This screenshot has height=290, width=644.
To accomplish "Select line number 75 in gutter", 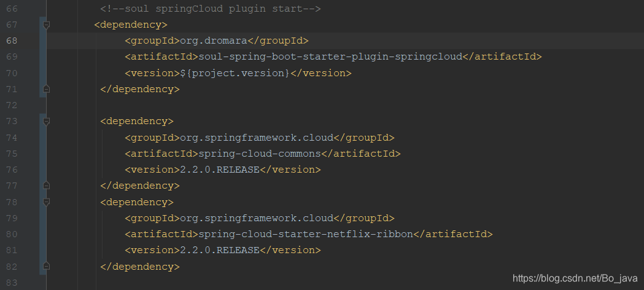I will pyautogui.click(x=12, y=154).
